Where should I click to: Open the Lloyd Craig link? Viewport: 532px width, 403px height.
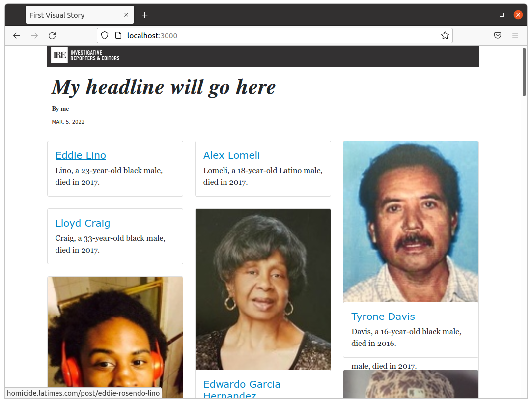pyautogui.click(x=83, y=223)
